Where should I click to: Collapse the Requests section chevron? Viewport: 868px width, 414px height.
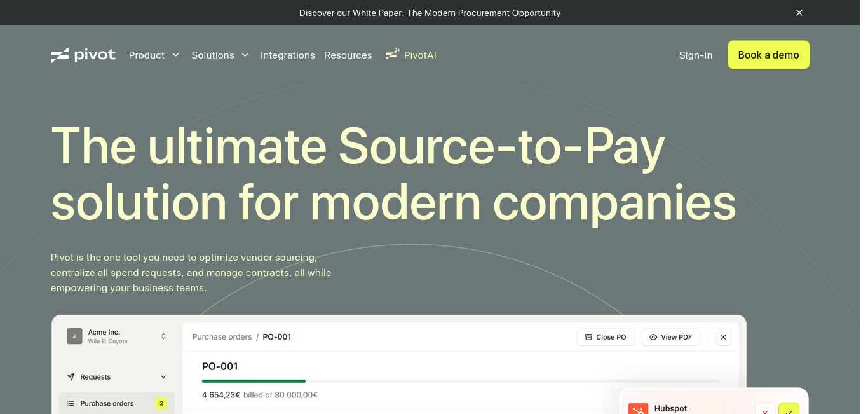click(x=163, y=377)
